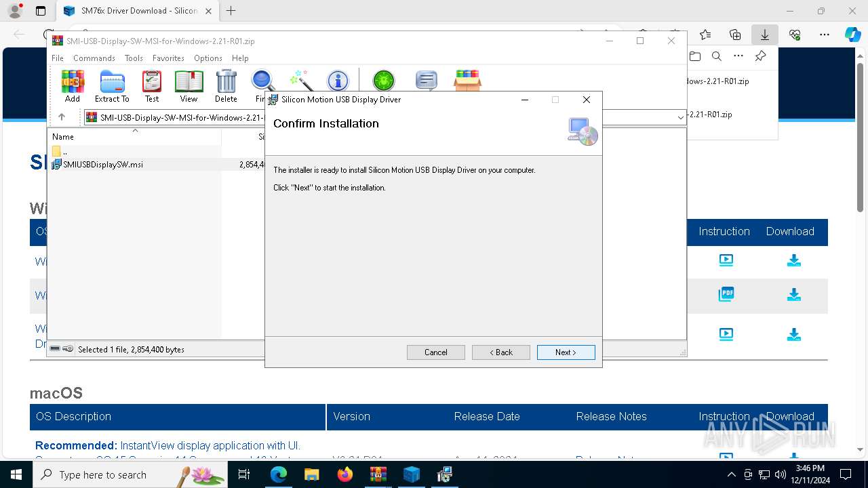Select the parent folder '..' entry
The image size is (868, 488).
click(x=60, y=151)
